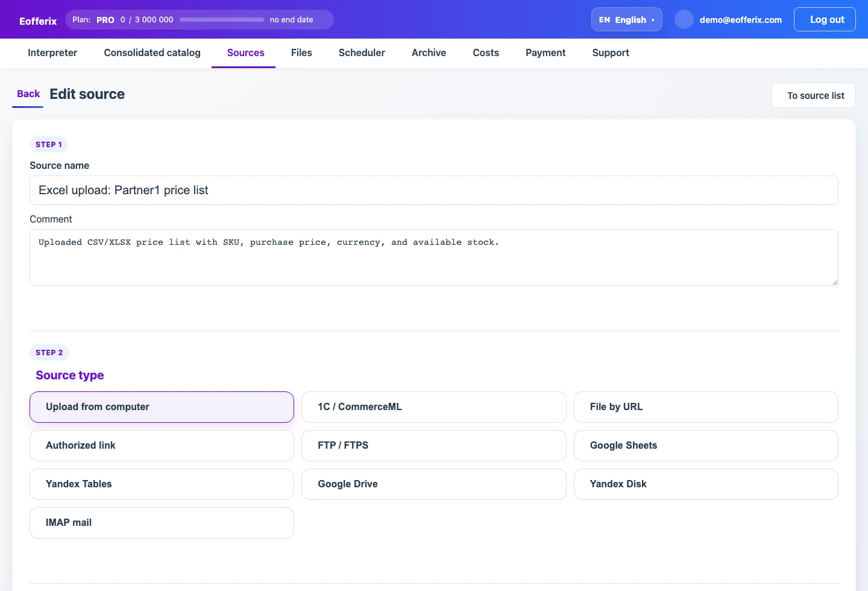Select FTP / FTPS source type

click(x=434, y=446)
